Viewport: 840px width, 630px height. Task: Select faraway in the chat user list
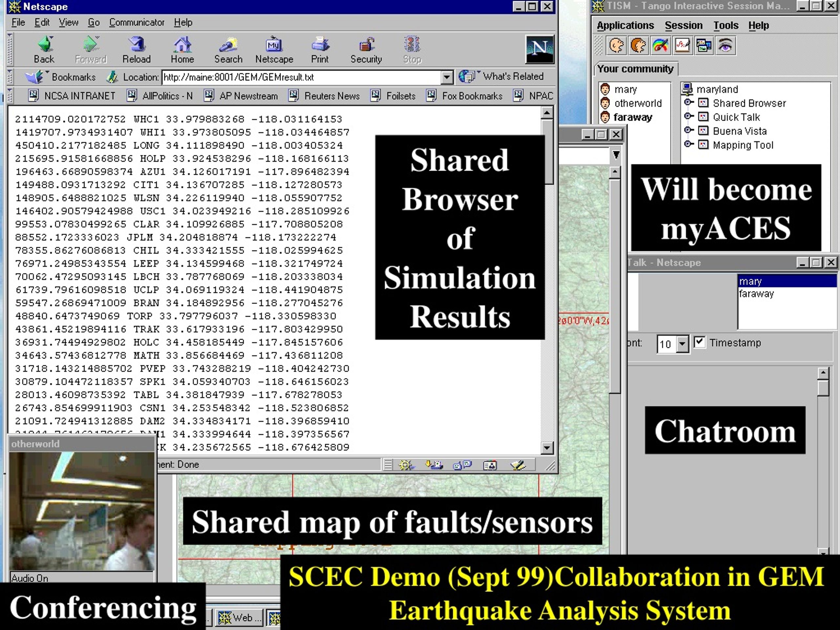click(x=756, y=294)
